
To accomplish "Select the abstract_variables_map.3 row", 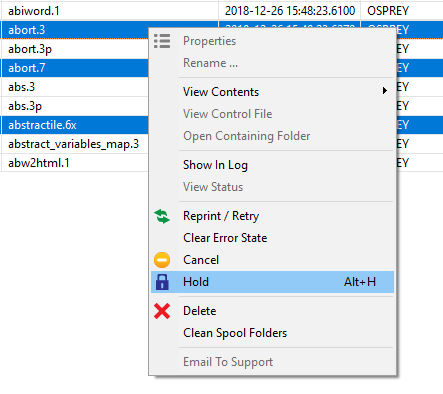I will pyautogui.click(x=74, y=144).
